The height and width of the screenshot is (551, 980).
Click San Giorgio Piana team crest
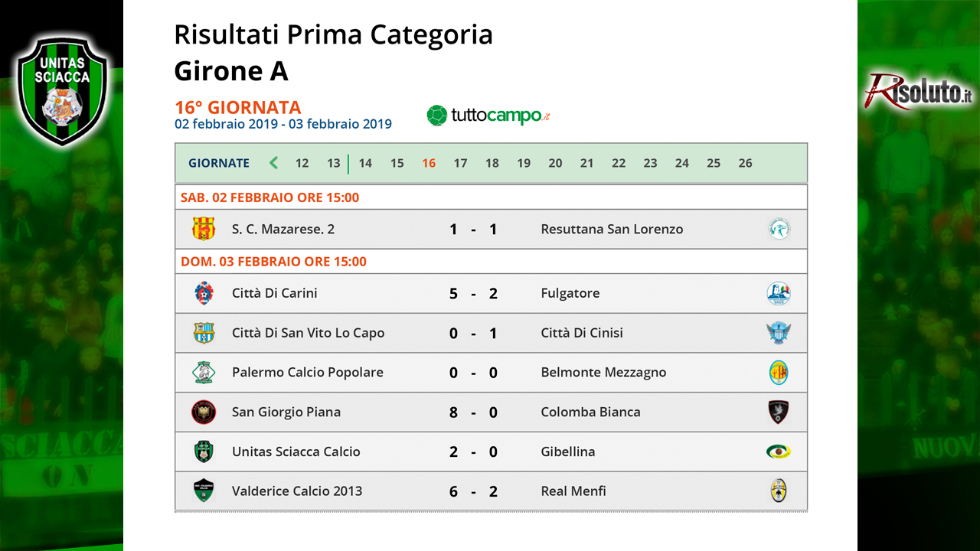[203, 412]
